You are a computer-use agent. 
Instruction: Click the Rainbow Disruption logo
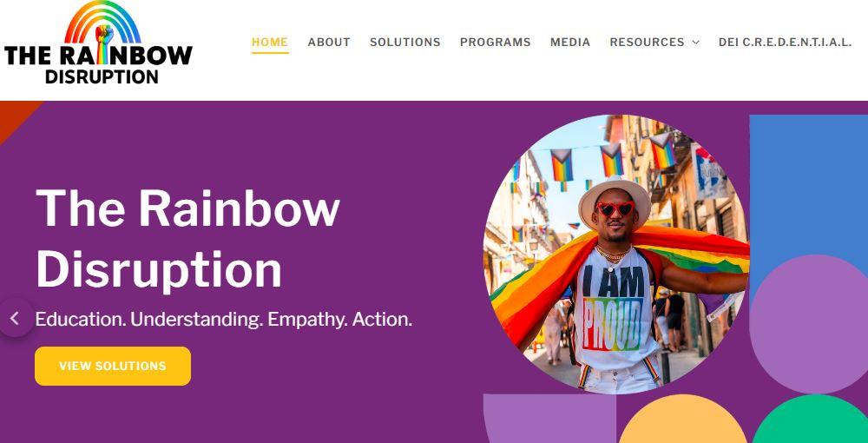99,43
